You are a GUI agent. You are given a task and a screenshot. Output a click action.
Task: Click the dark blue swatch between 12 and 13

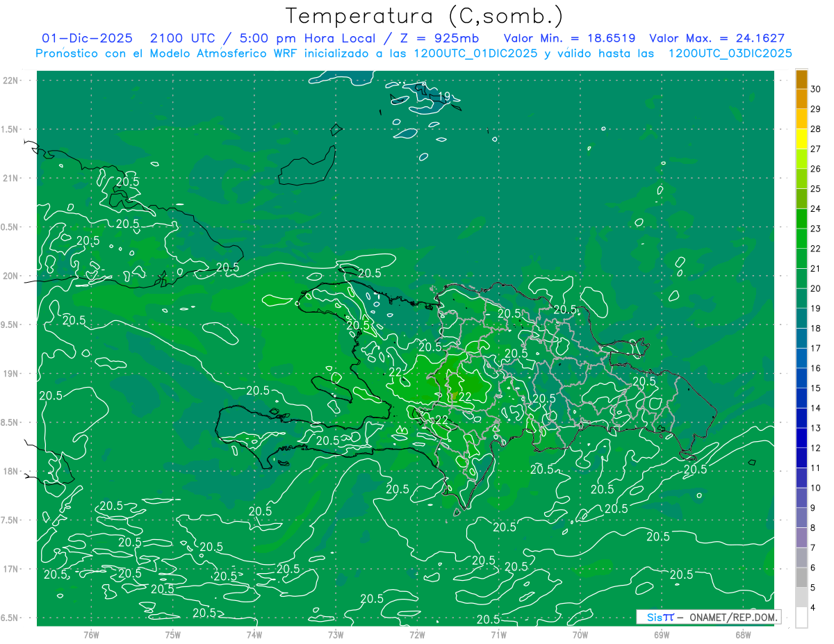pos(801,438)
